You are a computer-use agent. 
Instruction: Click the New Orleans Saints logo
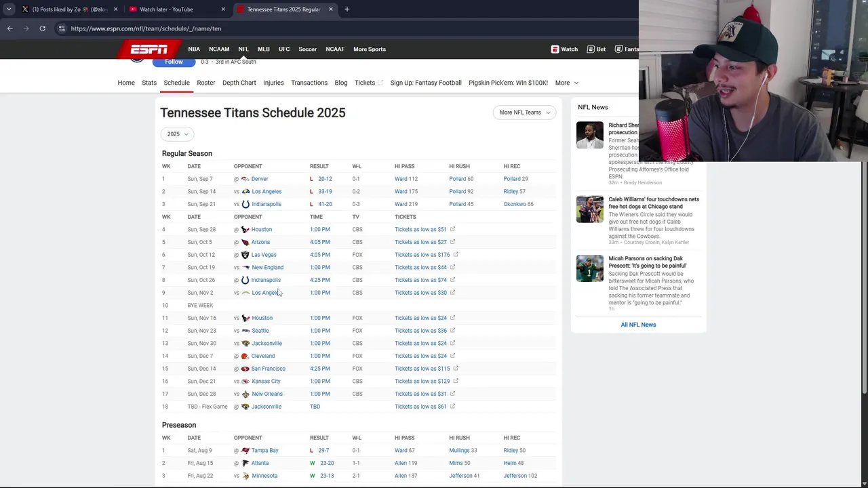245,394
